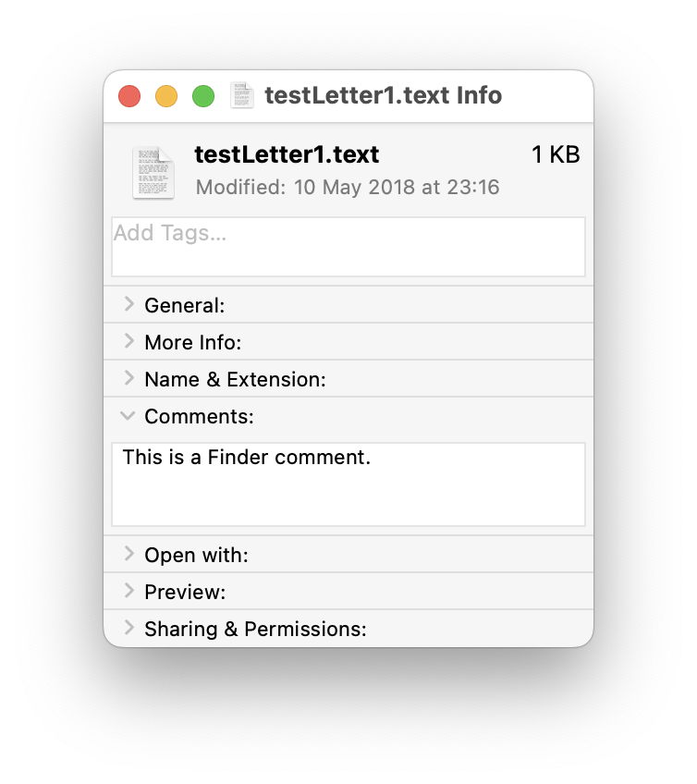Click the bold testLetter1.text file name

287,155
